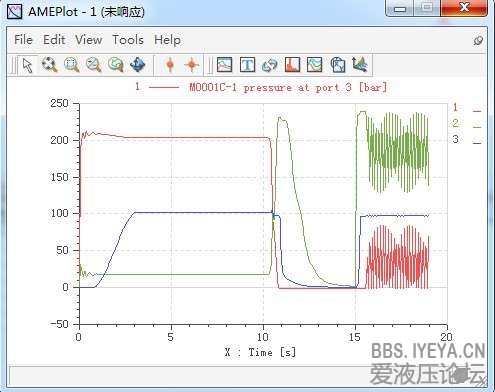Screen dimensions: 495x392
Task: Enable the vertical cursor marker tool
Action: 170,65
